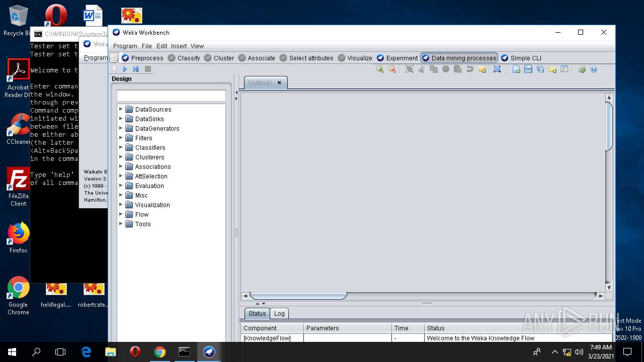
Task: Expand the AttSelection folder
Action: point(121,176)
